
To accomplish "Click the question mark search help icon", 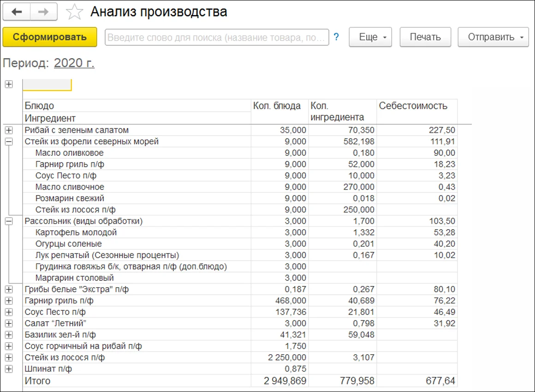I will coord(336,37).
